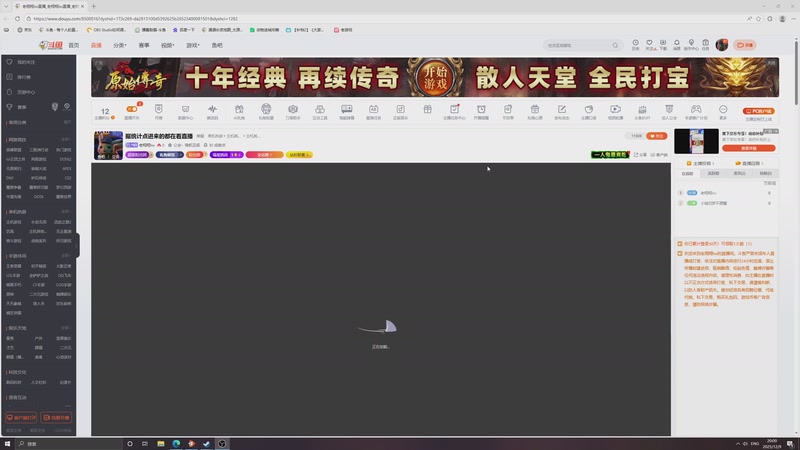
Task: Toggle the orange live broadcast switch
Action: 132,109
